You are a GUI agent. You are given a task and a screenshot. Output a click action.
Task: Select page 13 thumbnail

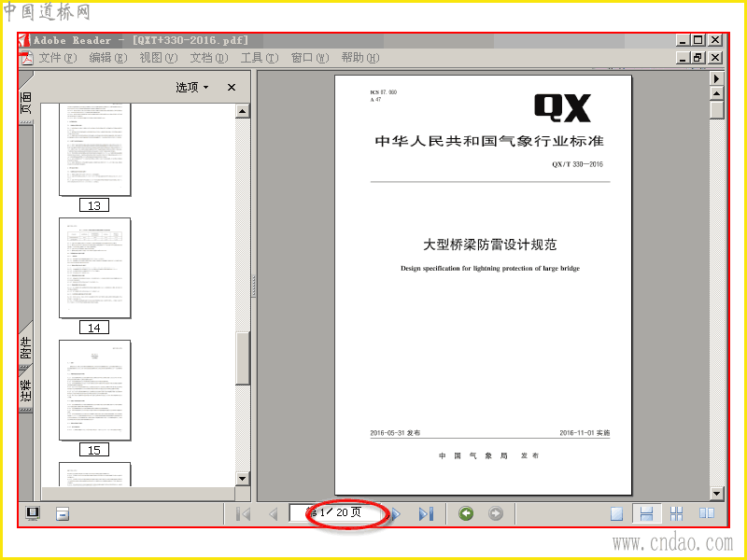[x=95, y=149]
